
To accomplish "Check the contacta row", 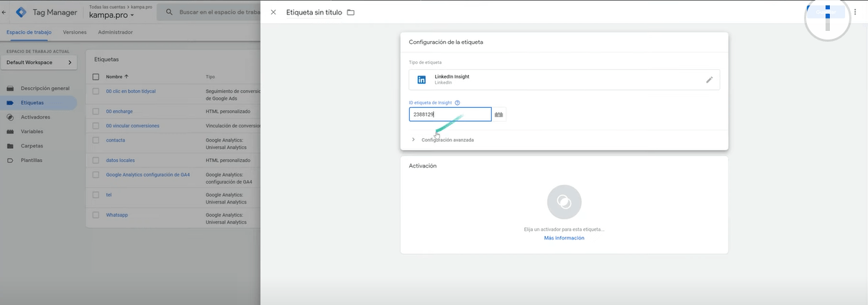I will coord(96,140).
